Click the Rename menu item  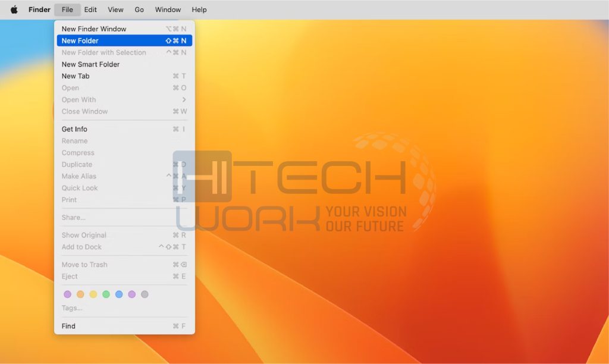tap(124, 141)
